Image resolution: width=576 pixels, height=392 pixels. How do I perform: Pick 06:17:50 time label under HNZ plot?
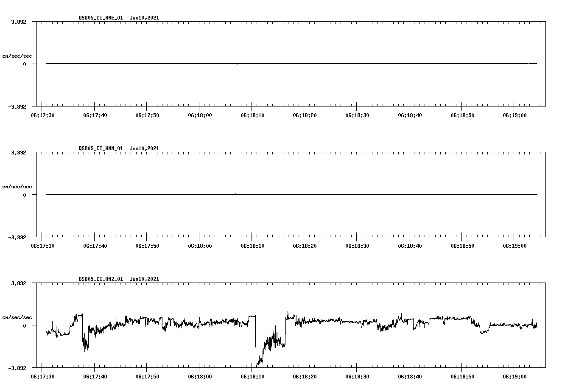pyautogui.click(x=147, y=377)
